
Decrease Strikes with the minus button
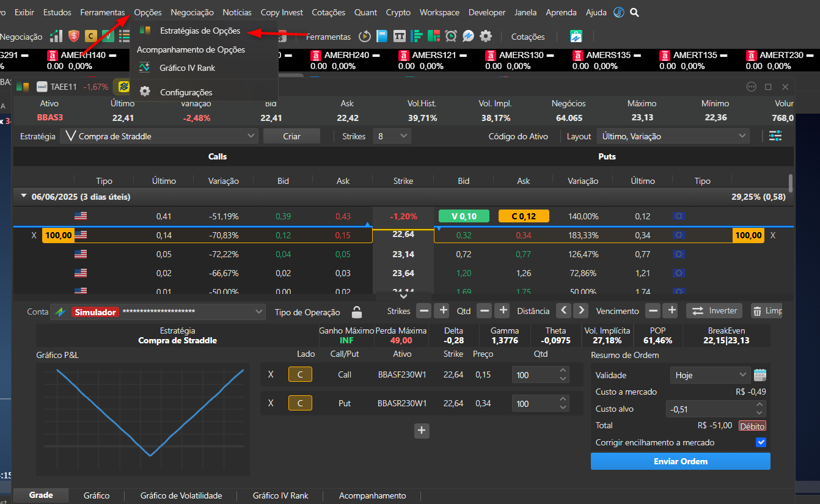pyautogui.click(x=424, y=311)
